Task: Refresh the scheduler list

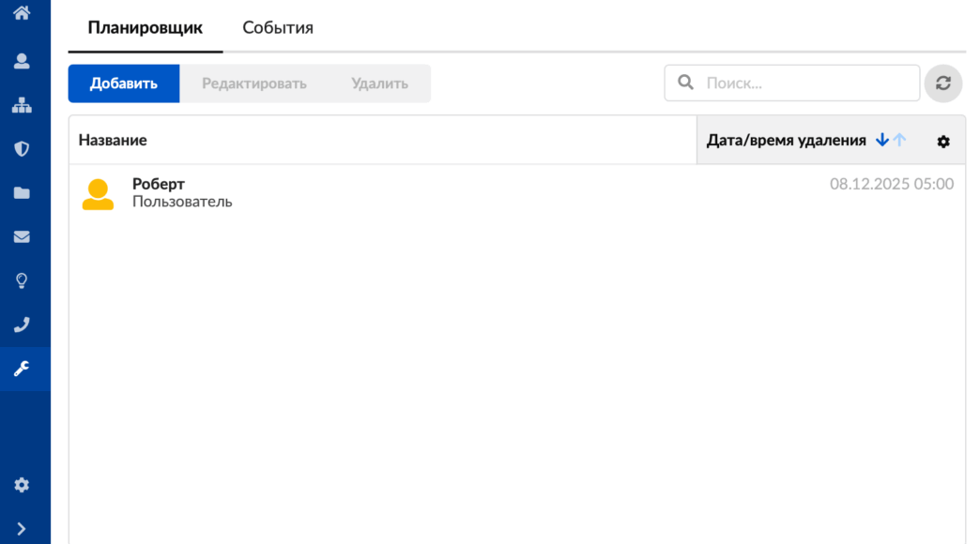Action: click(x=943, y=83)
